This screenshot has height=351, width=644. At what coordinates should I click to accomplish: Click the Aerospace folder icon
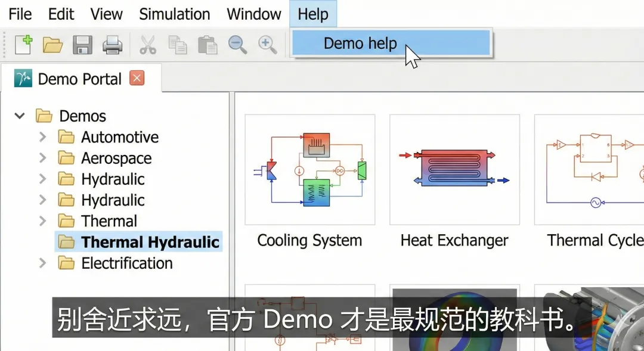pos(66,158)
